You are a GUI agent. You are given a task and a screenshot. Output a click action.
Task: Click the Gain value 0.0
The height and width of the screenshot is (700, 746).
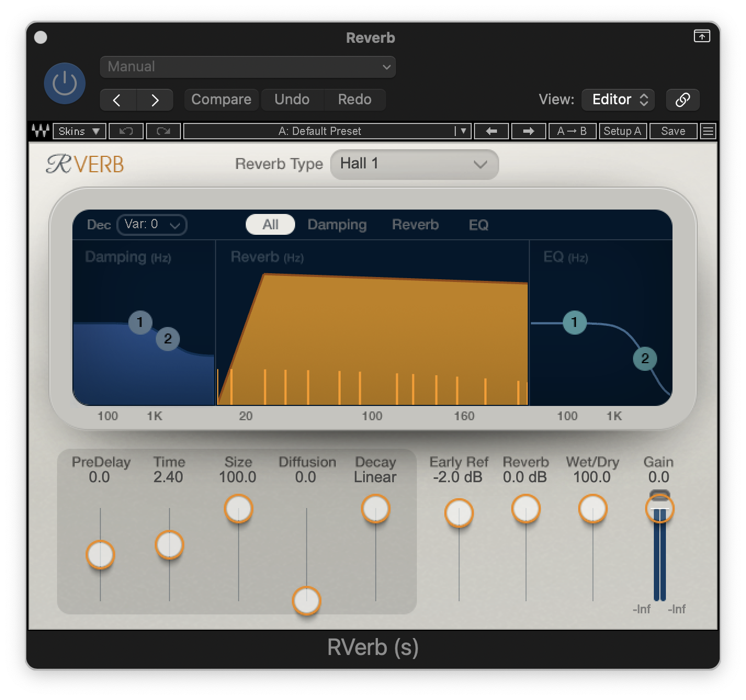[659, 477]
